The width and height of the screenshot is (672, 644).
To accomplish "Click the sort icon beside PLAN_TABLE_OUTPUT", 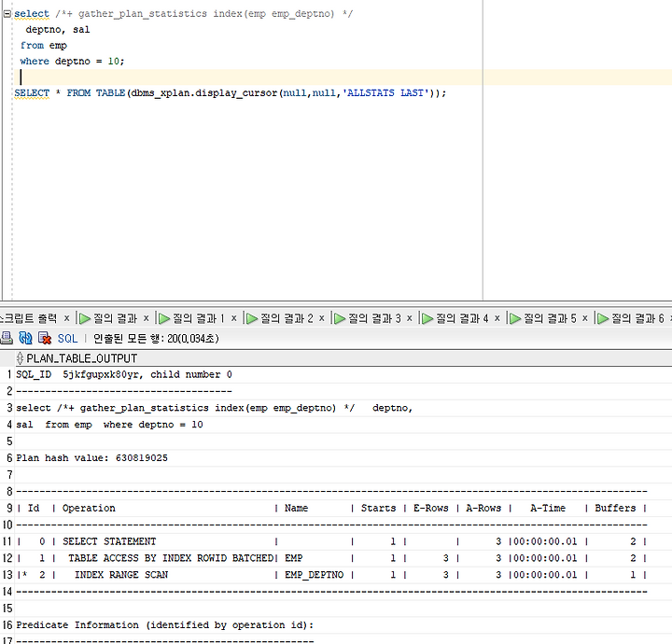I will pos(20,358).
